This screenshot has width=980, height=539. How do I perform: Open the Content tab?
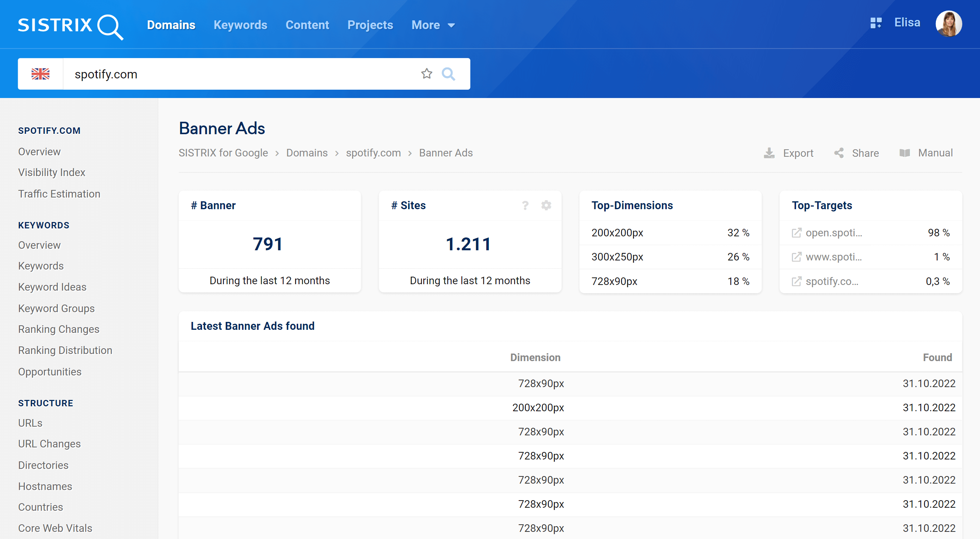tap(308, 25)
